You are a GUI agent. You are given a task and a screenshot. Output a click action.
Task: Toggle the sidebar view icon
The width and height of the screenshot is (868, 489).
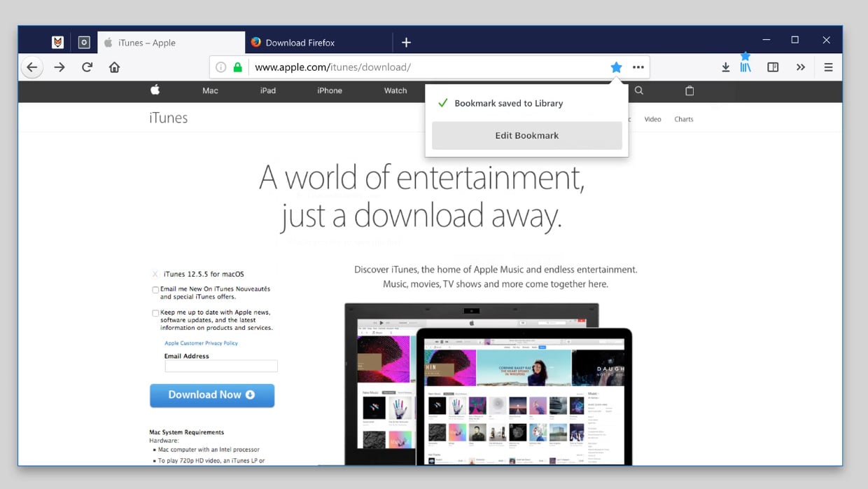point(773,67)
